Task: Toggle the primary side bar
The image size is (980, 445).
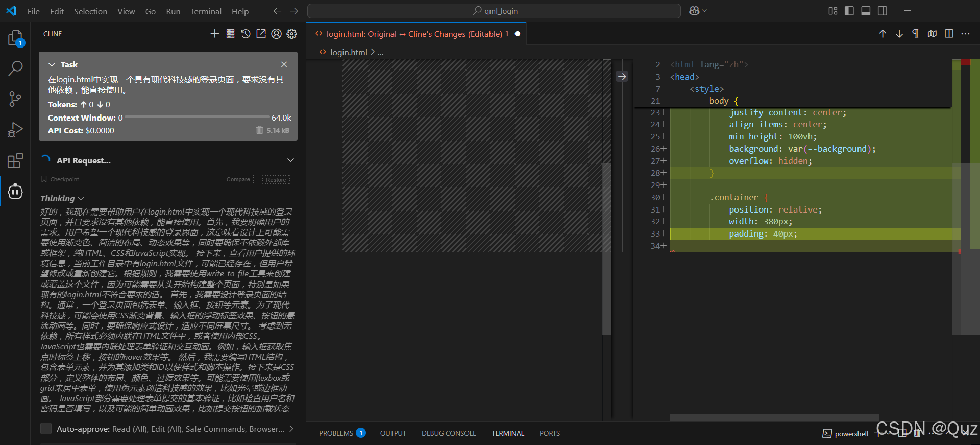Action: [x=849, y=11]
